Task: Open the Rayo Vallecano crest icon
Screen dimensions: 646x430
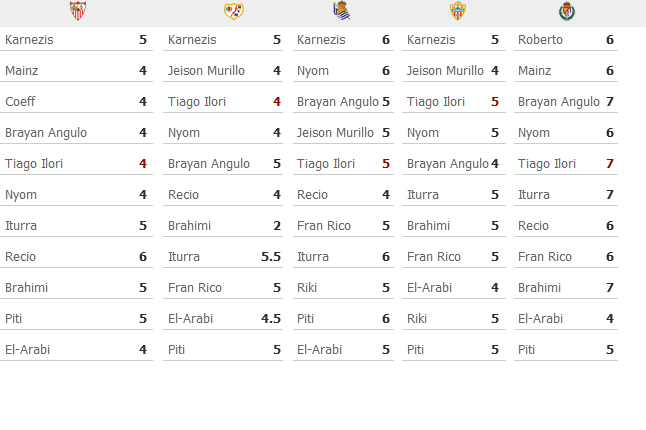Action: pyautogui.click(x=234, y=11)
